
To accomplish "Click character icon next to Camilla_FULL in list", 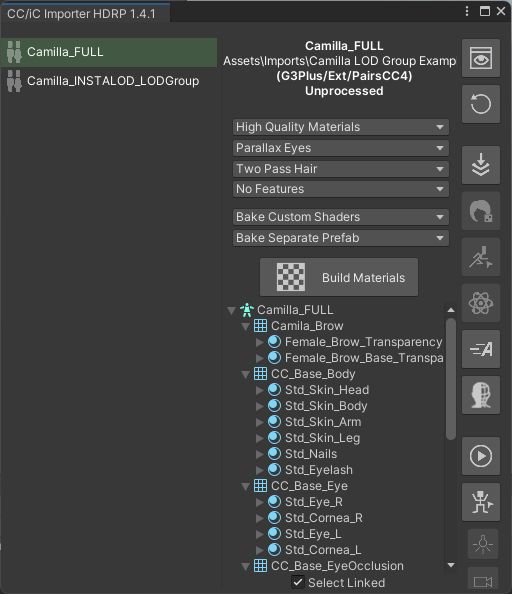I will [14, 52].
